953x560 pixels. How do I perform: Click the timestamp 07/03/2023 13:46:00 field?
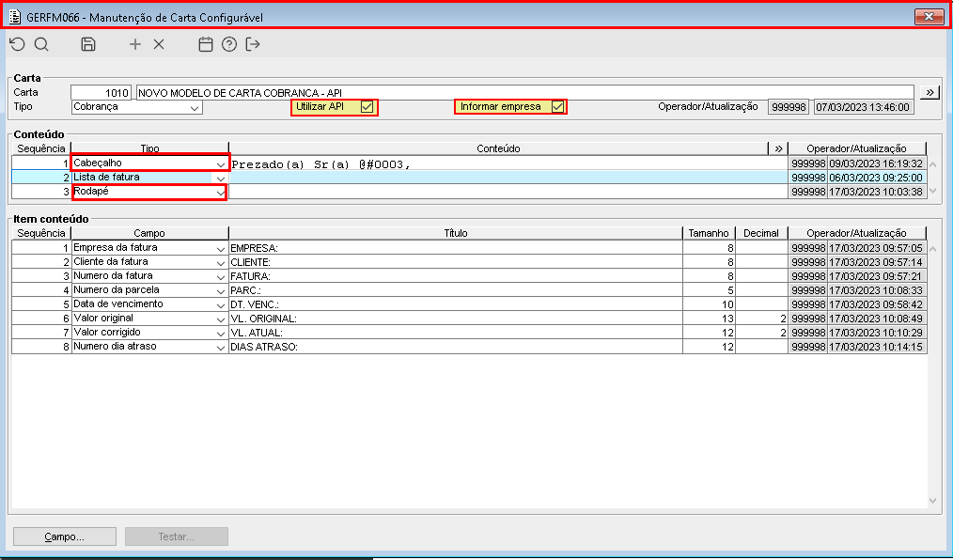click(x=864, y=107)
